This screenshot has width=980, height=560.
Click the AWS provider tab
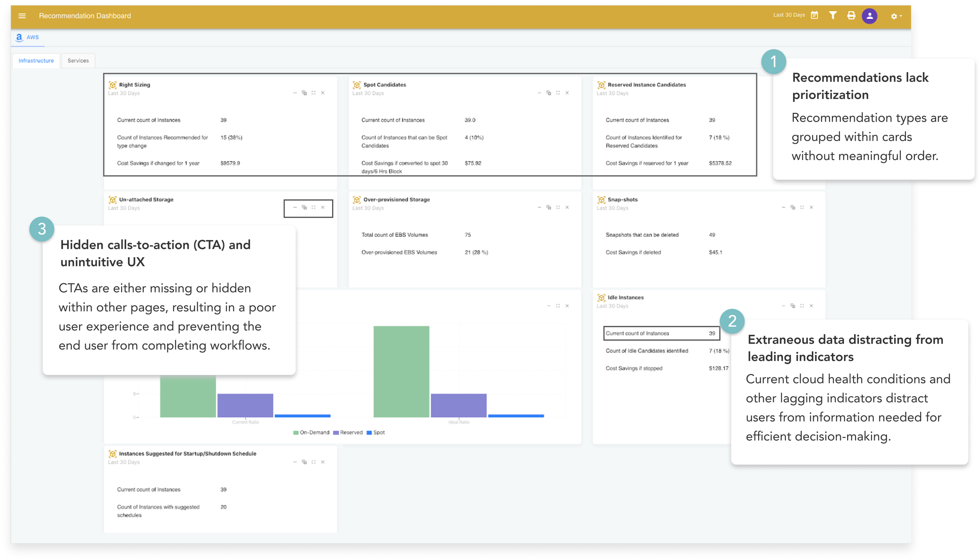(27, 37)
